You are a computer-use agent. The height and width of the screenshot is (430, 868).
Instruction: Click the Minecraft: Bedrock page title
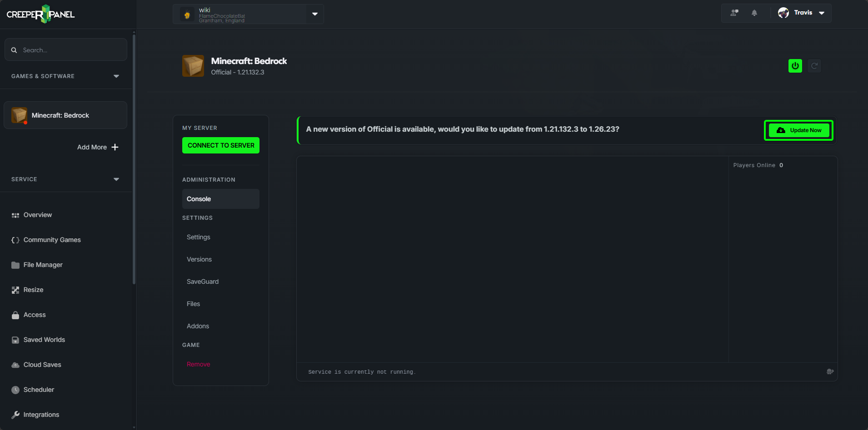(x=249, y=61)
